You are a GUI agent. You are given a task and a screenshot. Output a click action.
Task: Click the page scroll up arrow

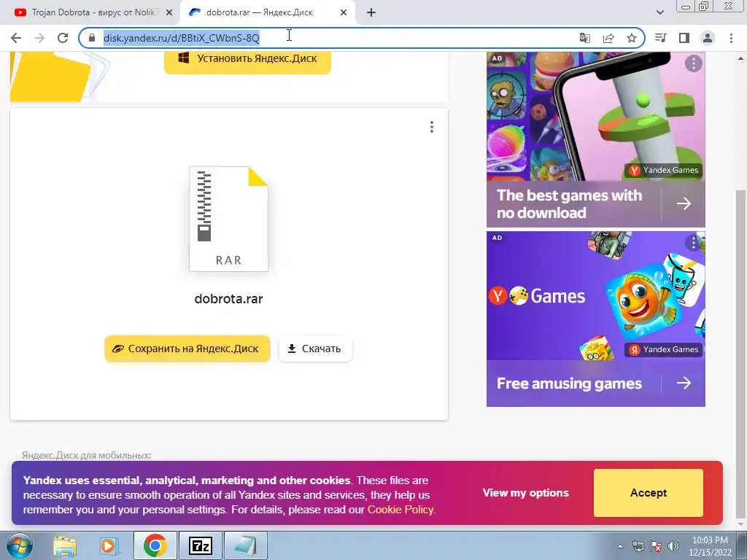pyautogui.click(x=741, y=58)
